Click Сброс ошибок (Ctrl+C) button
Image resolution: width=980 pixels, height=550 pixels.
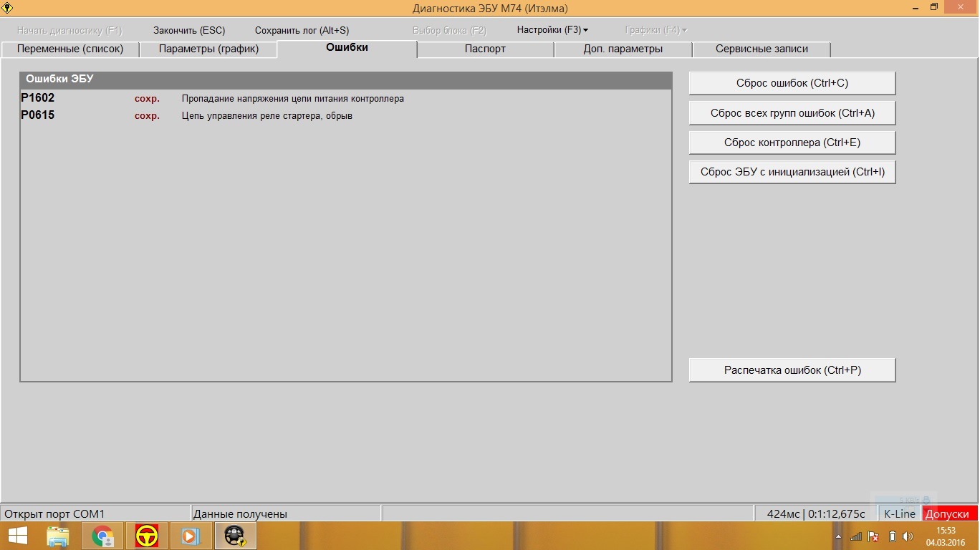click(x=792, y=83)
